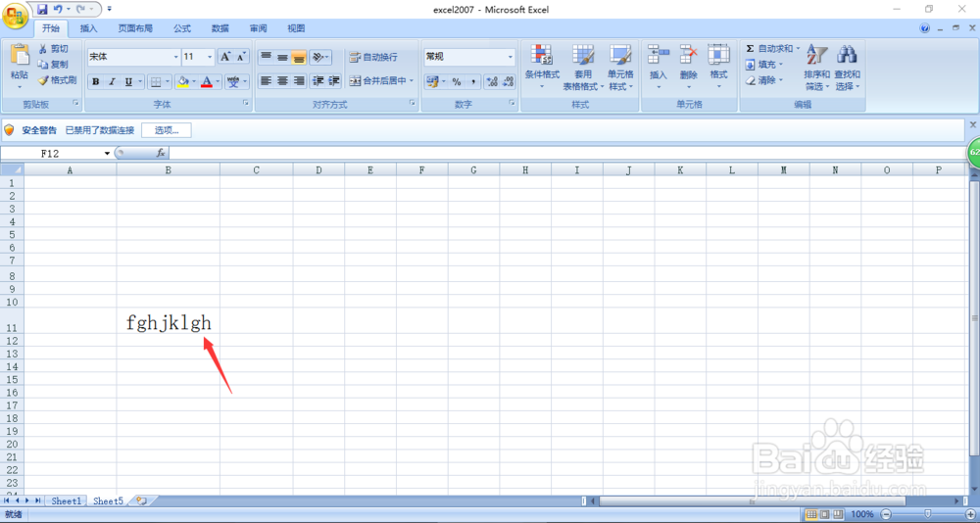Image resolution: width=980 pixels, height=523 pixels.
Task: Open the Name Box dropdown arrow
Action: [x=108, y=153]
